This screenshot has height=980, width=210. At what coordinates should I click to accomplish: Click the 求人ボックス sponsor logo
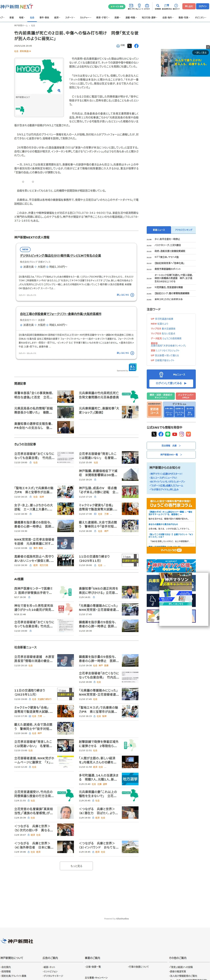133,367
